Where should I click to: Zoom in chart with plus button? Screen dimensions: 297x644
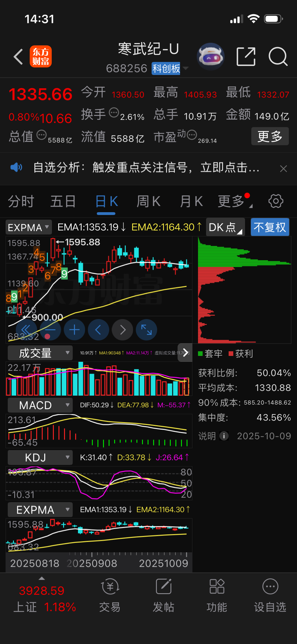pos(74,330)
